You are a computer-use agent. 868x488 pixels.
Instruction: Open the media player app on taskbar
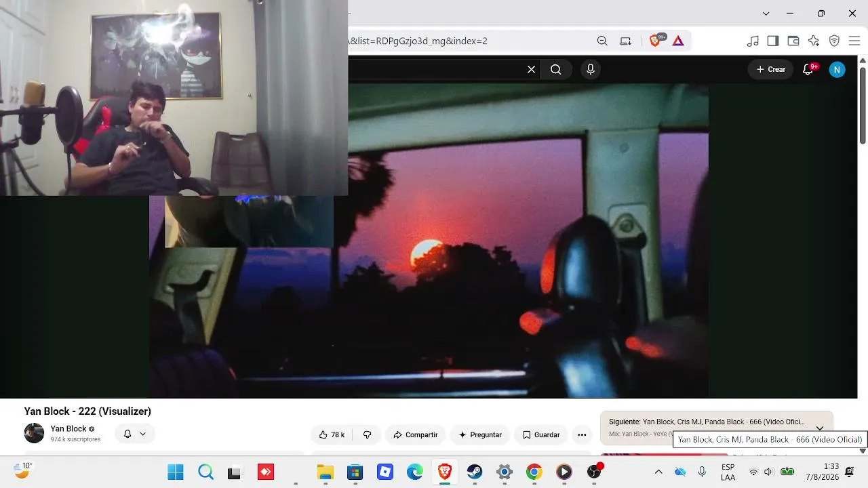(564, 472)
